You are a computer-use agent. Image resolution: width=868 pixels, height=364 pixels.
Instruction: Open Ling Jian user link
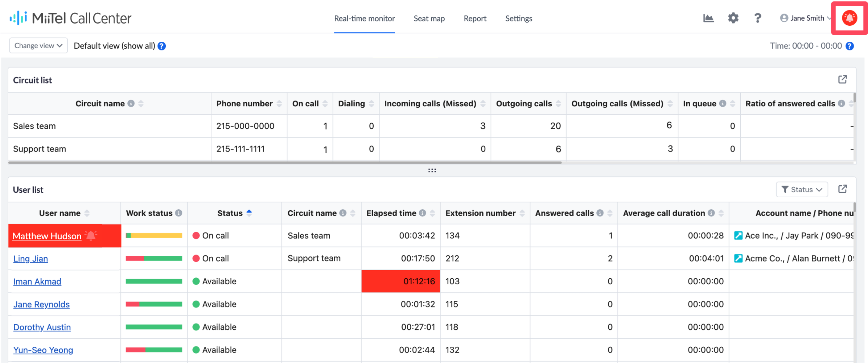[31, 259]
